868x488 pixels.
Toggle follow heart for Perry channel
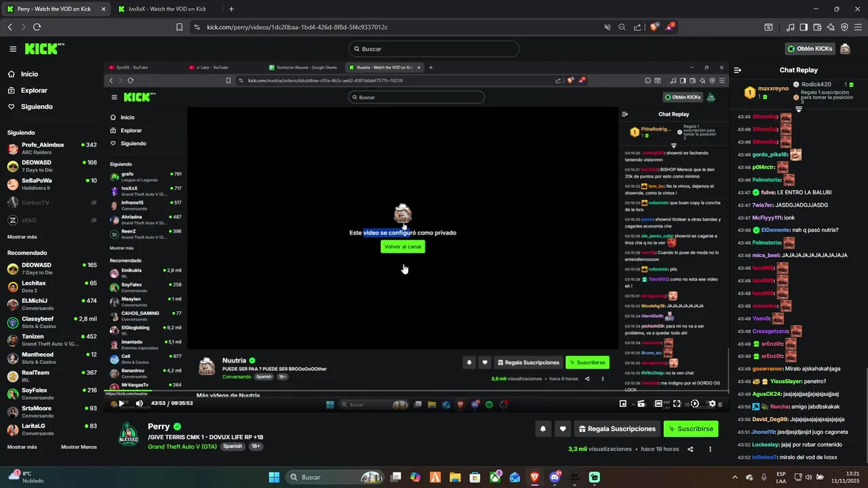point(563,429)
